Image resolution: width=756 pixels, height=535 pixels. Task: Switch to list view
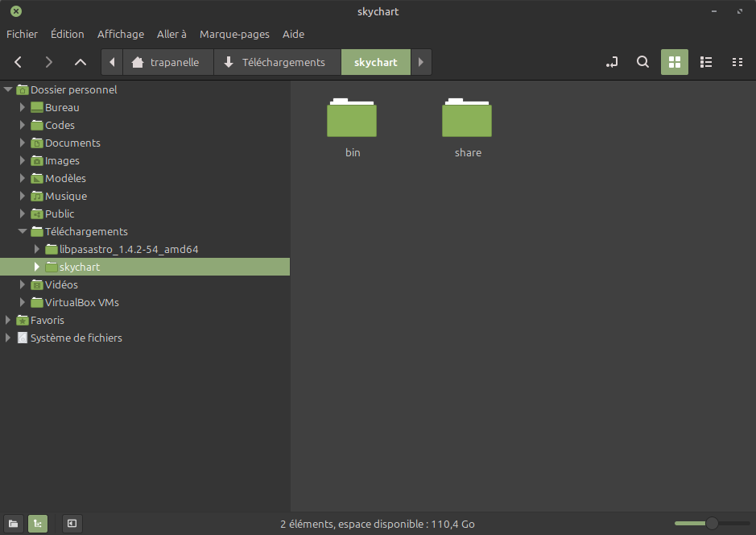(706, 62)
